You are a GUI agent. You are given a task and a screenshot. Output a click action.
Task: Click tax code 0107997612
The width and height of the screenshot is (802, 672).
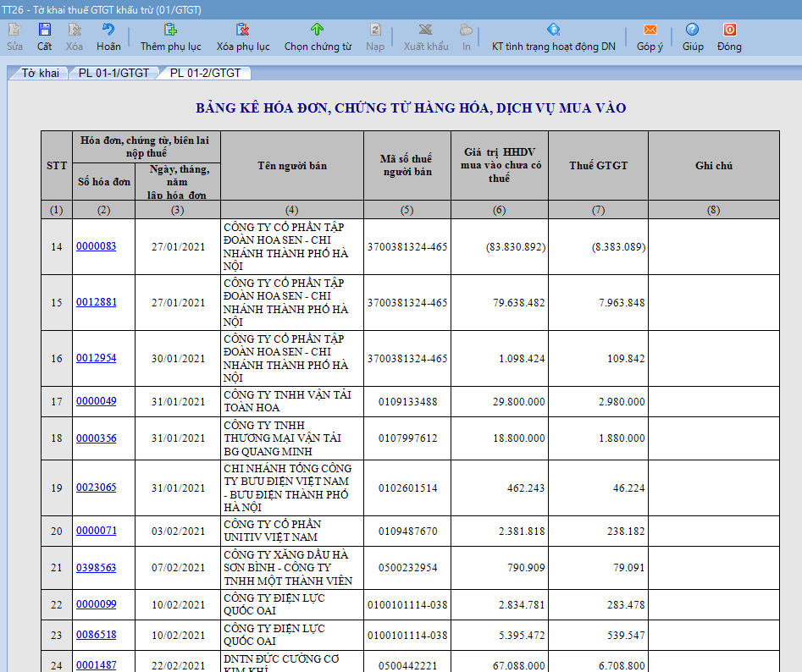pos(407,438)
